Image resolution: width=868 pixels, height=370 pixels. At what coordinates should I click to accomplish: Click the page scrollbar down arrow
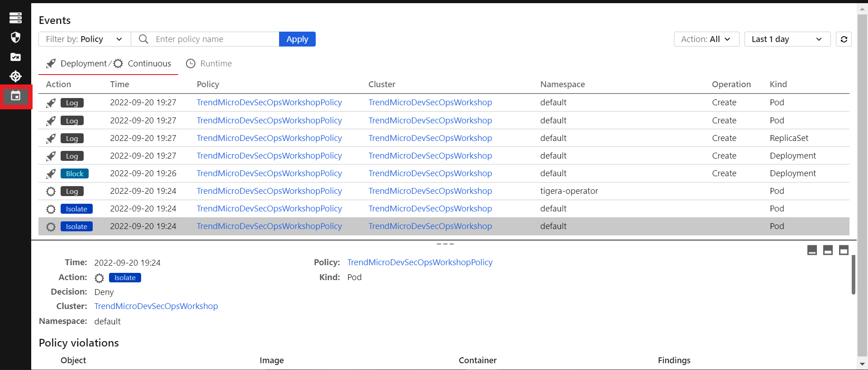(x=862, y=364)
